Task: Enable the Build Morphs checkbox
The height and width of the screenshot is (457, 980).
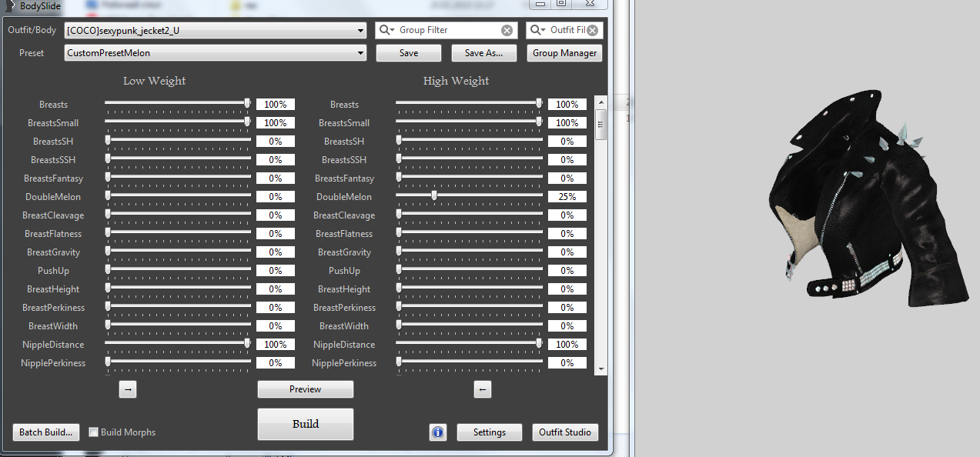Action: (94, 432)
